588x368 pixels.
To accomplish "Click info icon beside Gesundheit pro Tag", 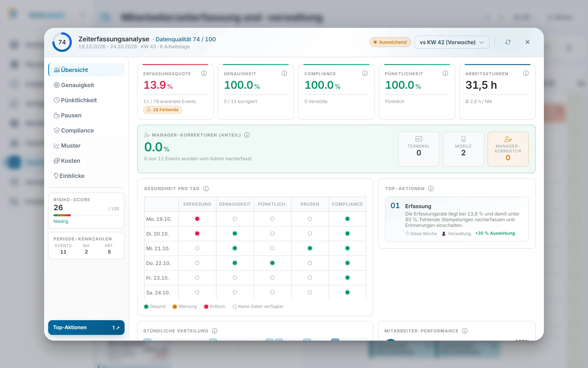I will click(x=206, y=189).
